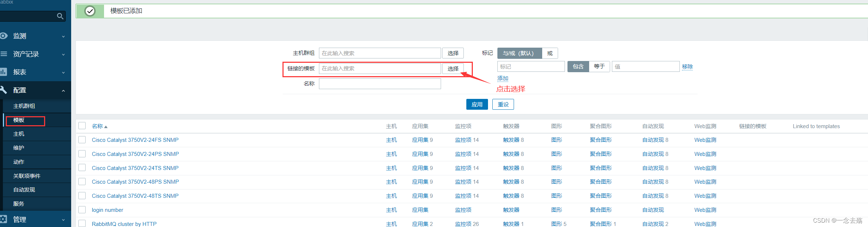
Task: Click the blue 应用 button
Action: click(x=477, y=104)
